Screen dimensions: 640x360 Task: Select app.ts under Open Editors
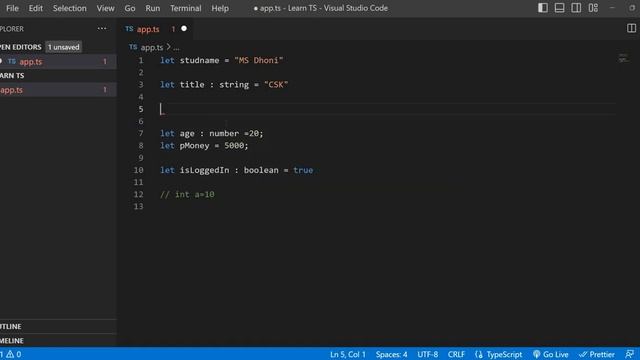[58, 62]
